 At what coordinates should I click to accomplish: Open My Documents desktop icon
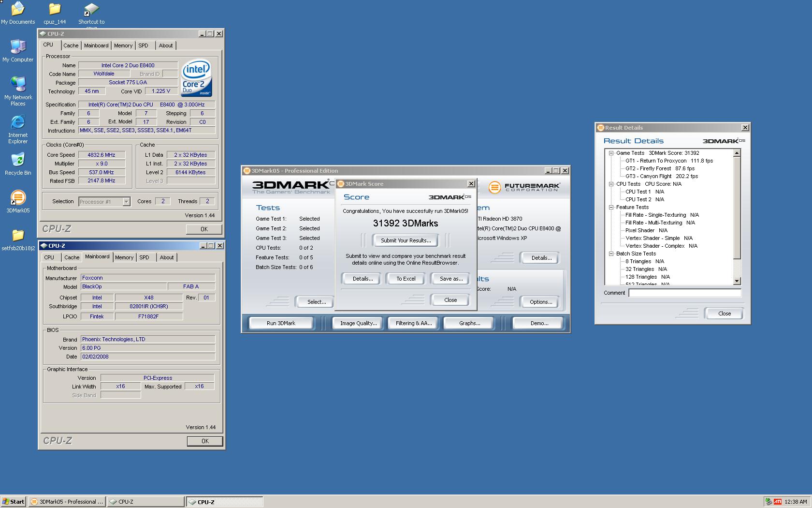tap(18, 13)
